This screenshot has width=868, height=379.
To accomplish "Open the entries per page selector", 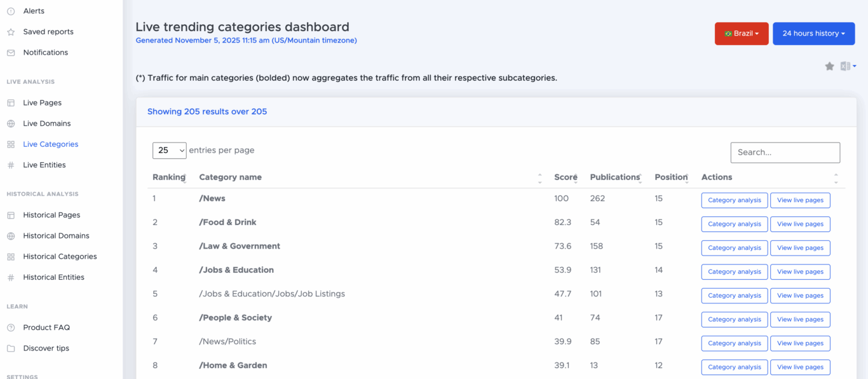I will pyautogui.click(x=169, y=150).
